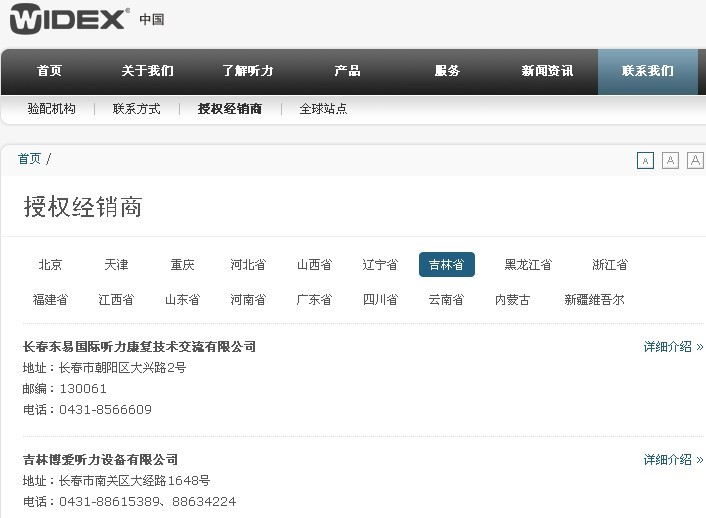Go to the 验配机构 submenu
This screenshot has width=706, height=518.
coord(51,109)
